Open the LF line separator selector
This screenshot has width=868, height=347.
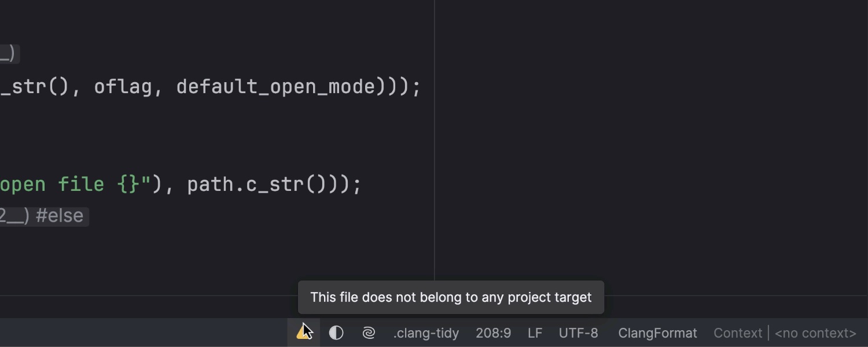click(x=535, y=333)
